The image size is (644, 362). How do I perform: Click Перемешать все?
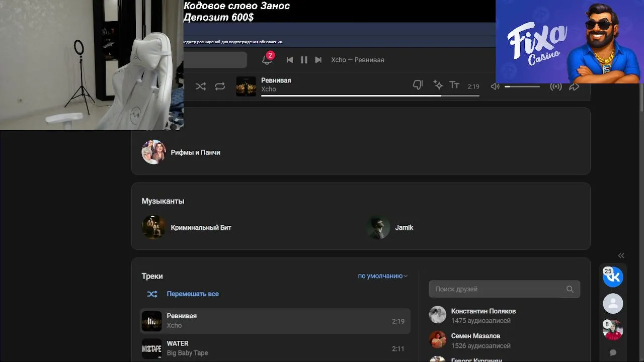tap(193, 294)
